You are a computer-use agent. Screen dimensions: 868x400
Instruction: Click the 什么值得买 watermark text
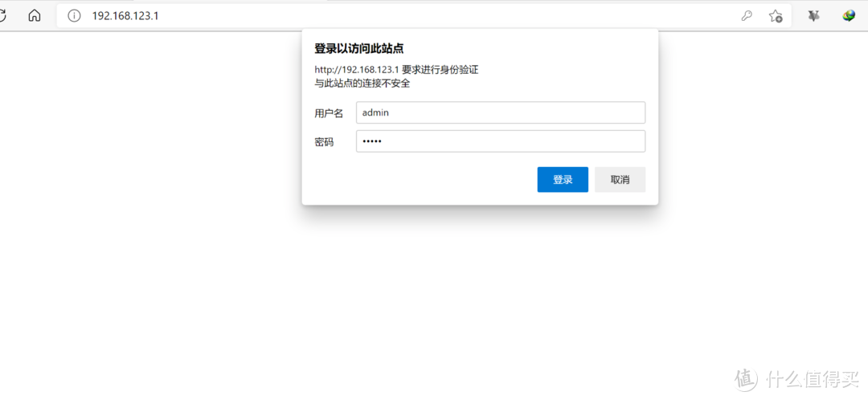click(x=810, y=379)
